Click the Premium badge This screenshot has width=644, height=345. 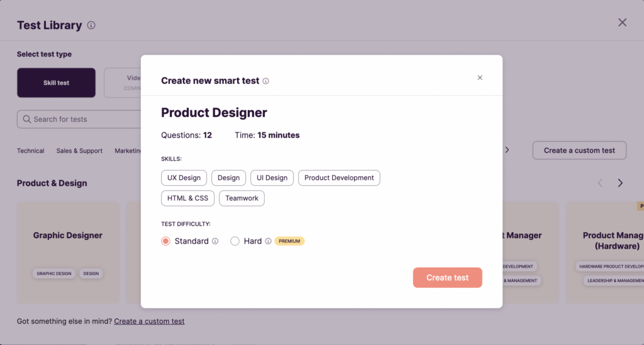click(289, 241)
